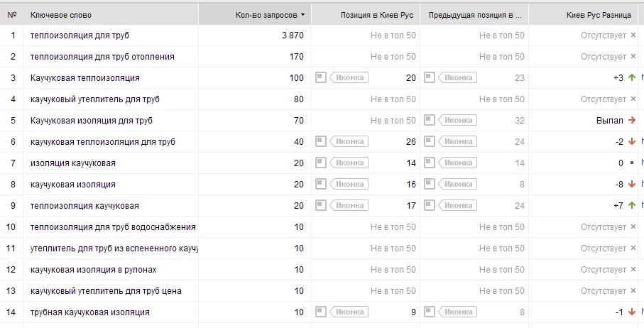This screenshot has height=328, width=644.
Task: Click query count 170
Action: coord(297,57)
